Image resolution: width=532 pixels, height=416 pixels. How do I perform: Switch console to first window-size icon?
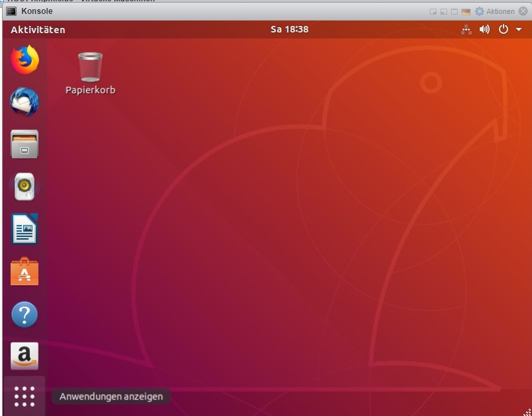pos(433,12)
